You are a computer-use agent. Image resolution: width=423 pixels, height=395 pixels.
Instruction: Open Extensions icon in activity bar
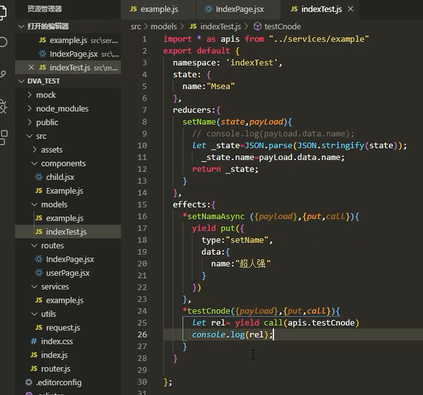click(4, 137)
